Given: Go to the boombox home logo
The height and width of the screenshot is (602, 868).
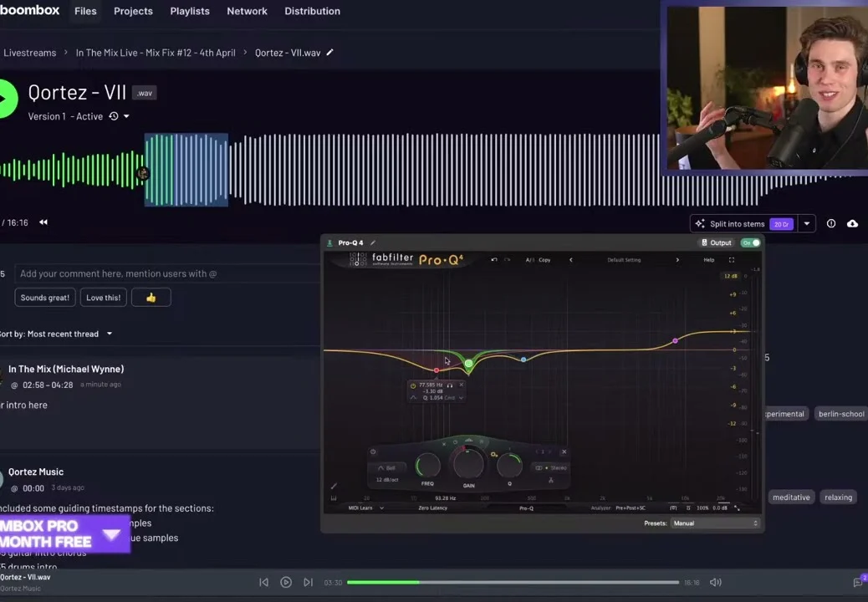Looking at the screenshot, I should pyautogui.click(x=29, y=10).
